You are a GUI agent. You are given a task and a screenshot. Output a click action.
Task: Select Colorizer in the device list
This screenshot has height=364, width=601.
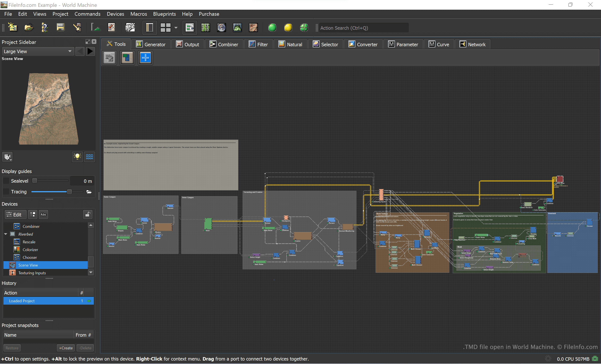point(30,250)
